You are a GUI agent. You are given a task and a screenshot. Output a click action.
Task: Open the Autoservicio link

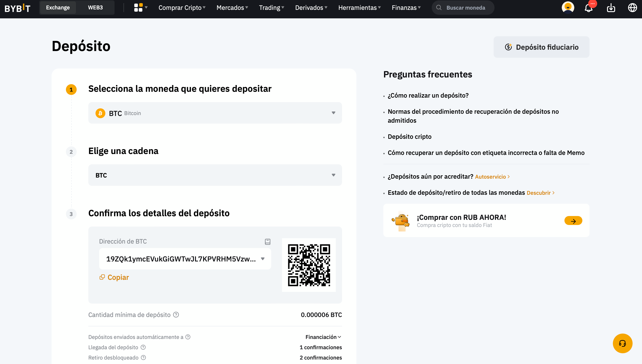point(492,177)
